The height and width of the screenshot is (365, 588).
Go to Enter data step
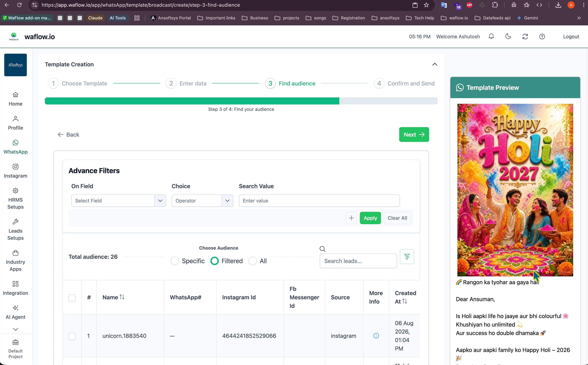tap(186, 83)
